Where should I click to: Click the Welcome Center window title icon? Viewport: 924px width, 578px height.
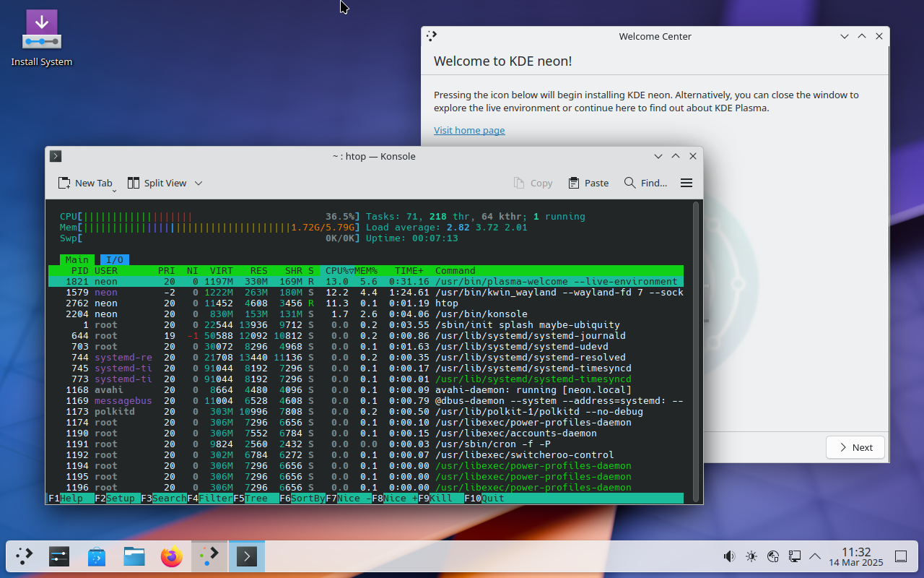432,36
